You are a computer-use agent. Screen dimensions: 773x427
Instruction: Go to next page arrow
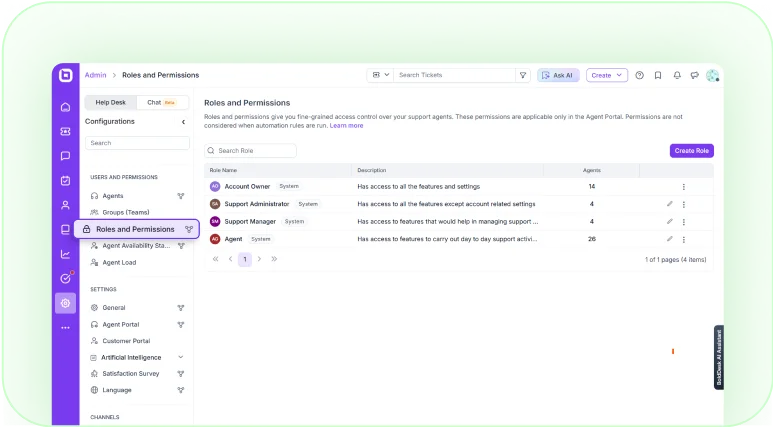259,259
